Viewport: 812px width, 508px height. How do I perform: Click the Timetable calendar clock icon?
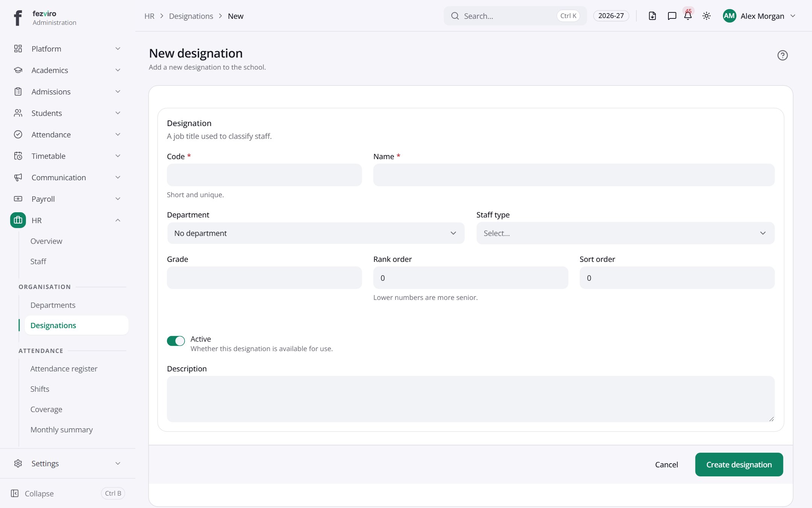(18, 156)
